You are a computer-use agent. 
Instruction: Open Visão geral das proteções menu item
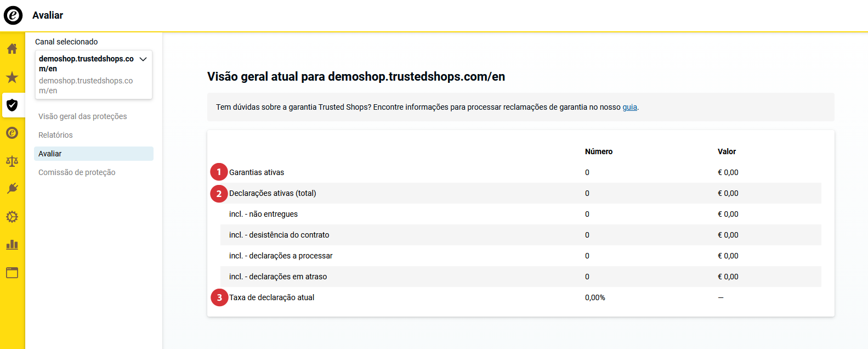pyautogui.click(x=83, y=116)
